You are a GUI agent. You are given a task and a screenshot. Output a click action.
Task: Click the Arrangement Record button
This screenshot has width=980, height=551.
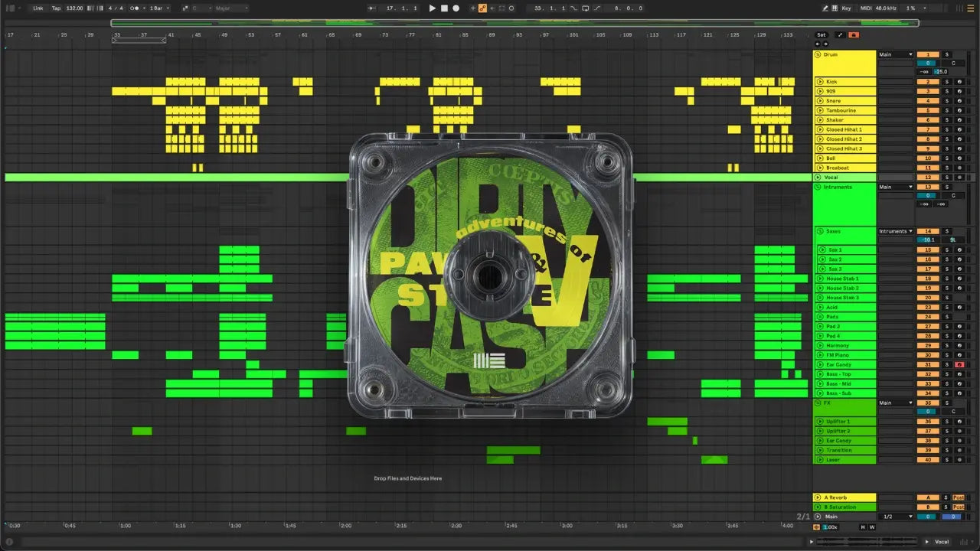(456, 8)
